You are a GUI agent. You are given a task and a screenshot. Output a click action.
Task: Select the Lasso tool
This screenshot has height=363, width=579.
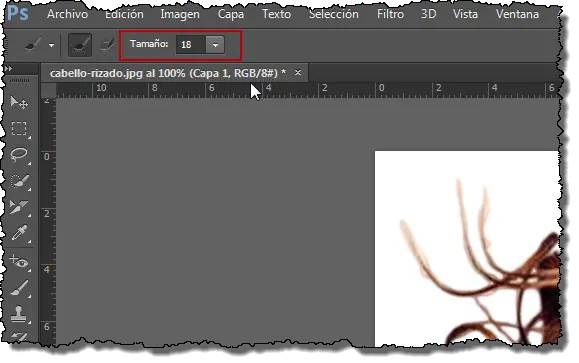tap(19, 154)
